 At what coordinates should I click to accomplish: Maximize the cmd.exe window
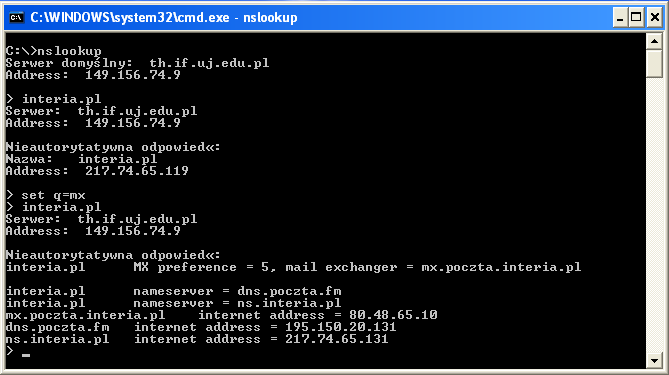(636, 17)
